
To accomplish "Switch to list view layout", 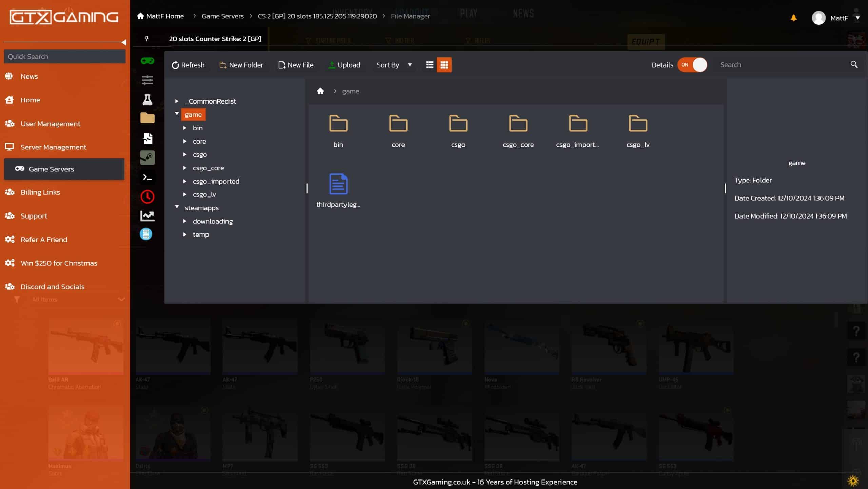I will tap(429, 65).
